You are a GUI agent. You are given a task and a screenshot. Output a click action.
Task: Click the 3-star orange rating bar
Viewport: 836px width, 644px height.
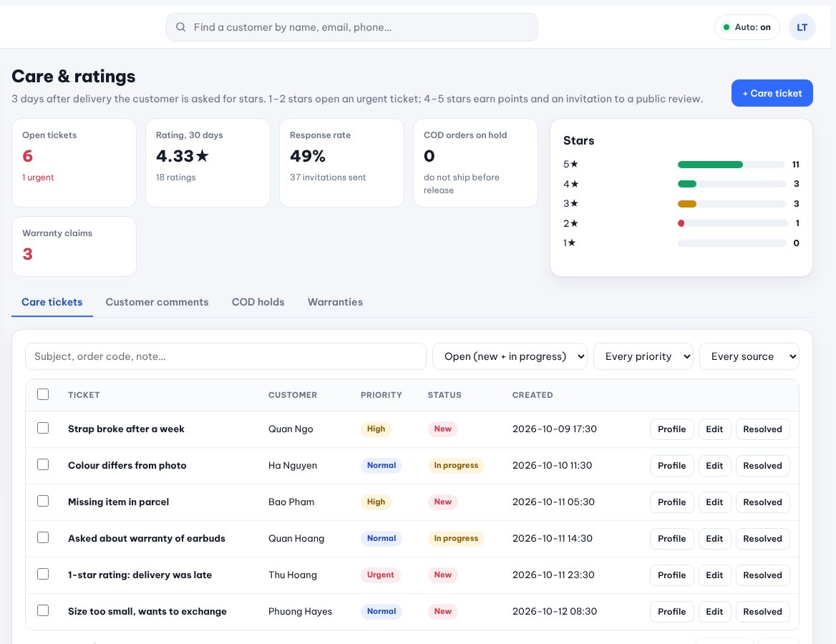click(686, 204)
